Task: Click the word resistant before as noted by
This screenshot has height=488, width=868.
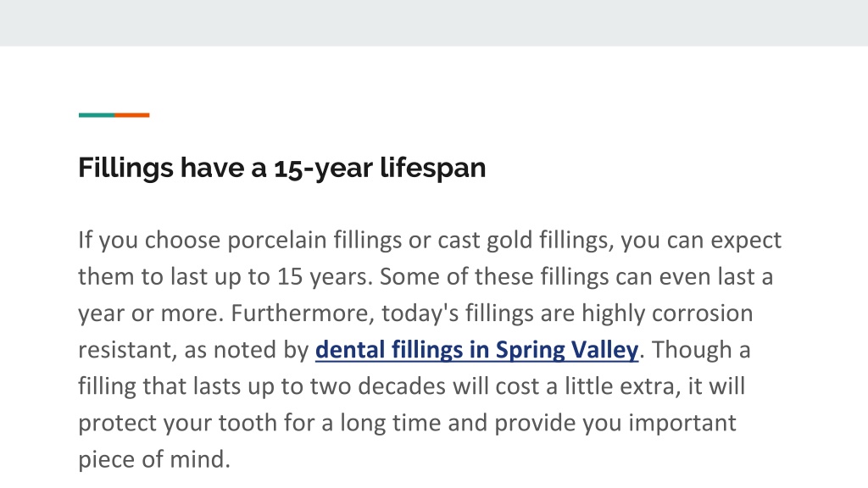Action: point(127,350)
